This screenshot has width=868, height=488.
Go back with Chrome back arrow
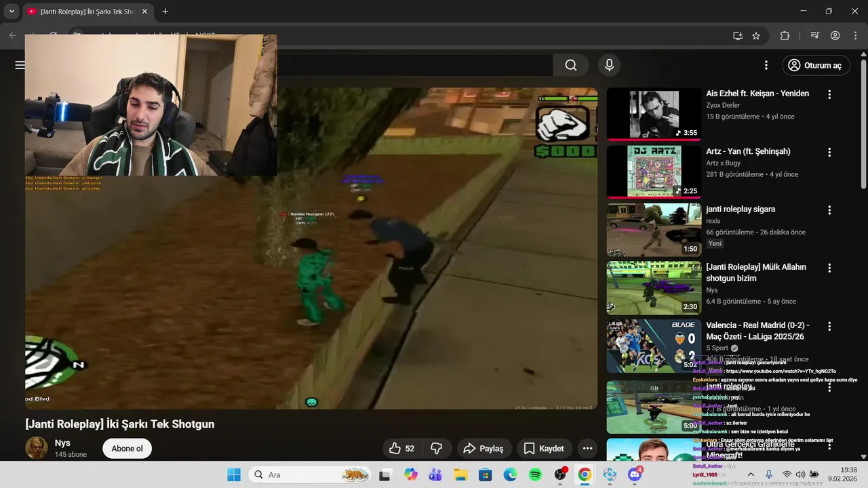coord(12,35)
